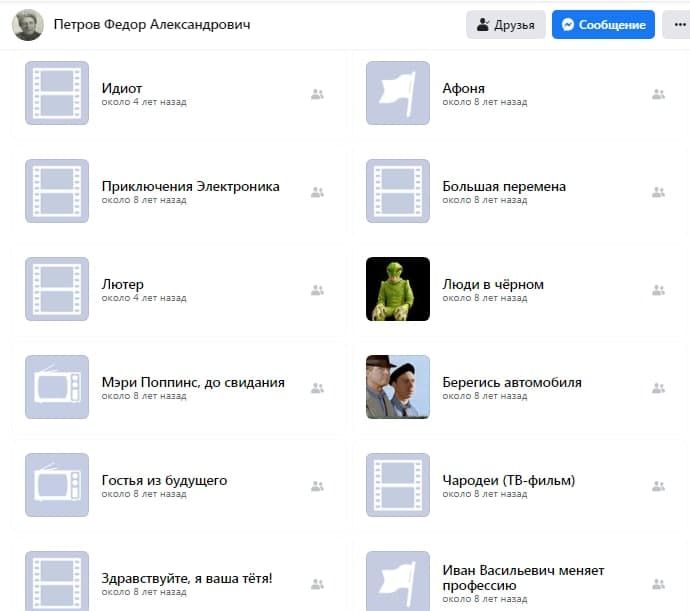Click the film icon next to Идиот
The width and height of the screenshot is (690, 611).
point(56,93)
